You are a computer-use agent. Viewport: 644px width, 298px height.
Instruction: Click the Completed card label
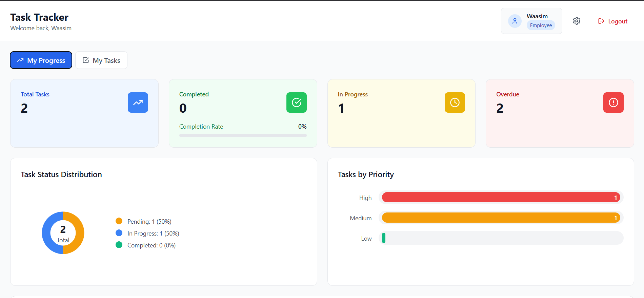tap(194, 94)
